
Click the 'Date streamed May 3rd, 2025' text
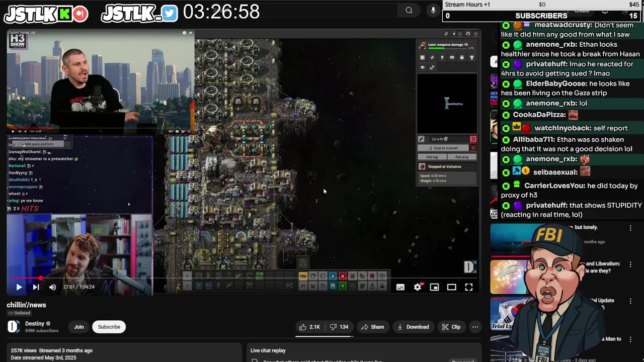click(43, 357)
